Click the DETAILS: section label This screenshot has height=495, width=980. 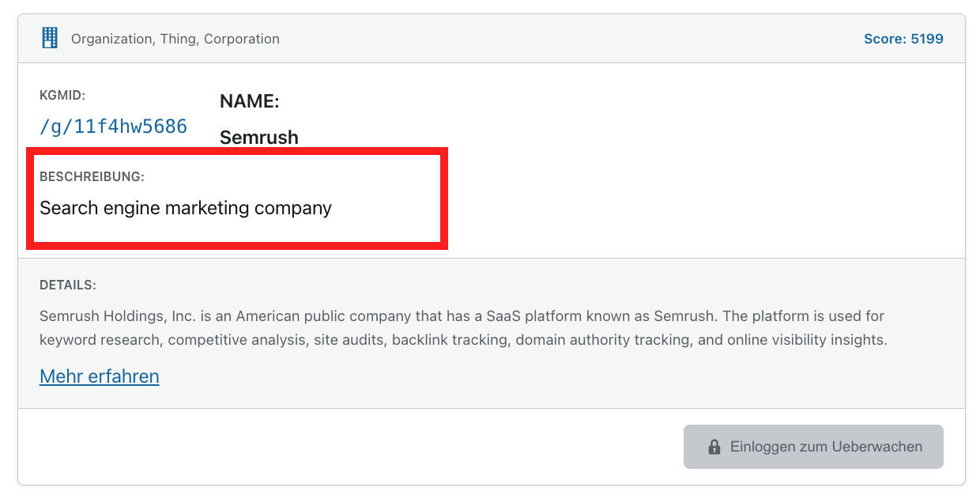[x=68, y=285]
